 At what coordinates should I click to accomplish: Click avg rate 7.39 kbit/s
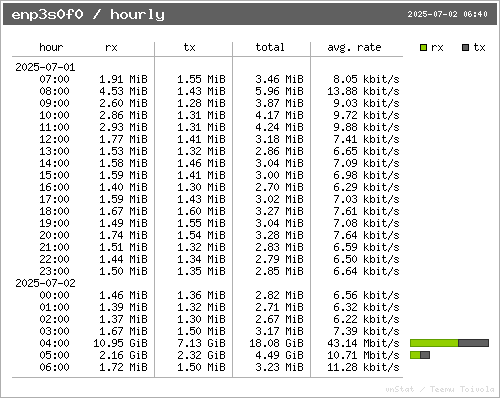pos(366,331)
